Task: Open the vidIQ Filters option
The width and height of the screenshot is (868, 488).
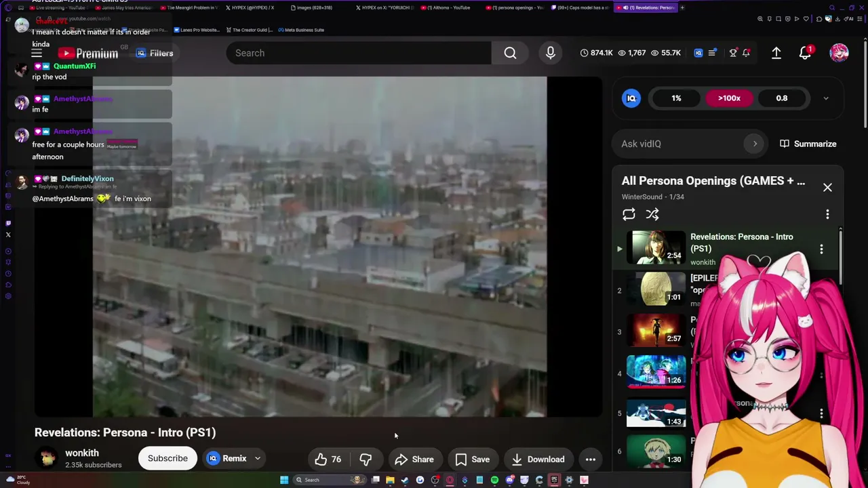Action: 155,53
